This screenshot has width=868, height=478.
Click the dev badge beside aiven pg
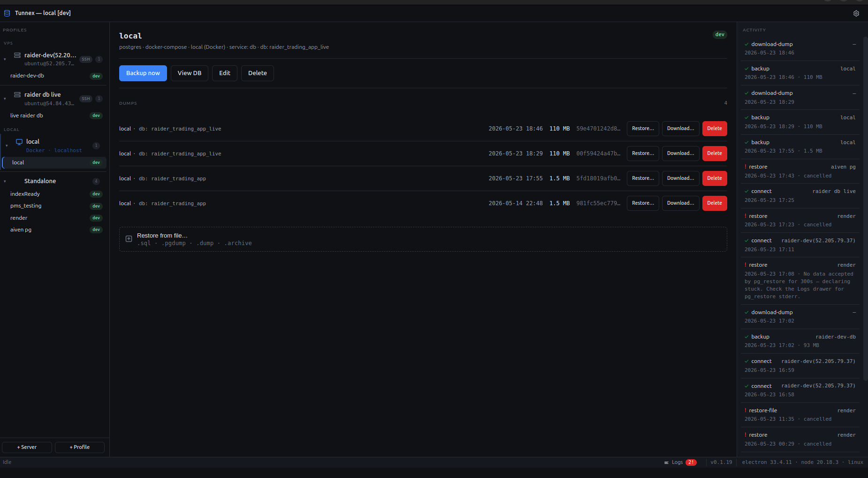(x=96, y=230)
